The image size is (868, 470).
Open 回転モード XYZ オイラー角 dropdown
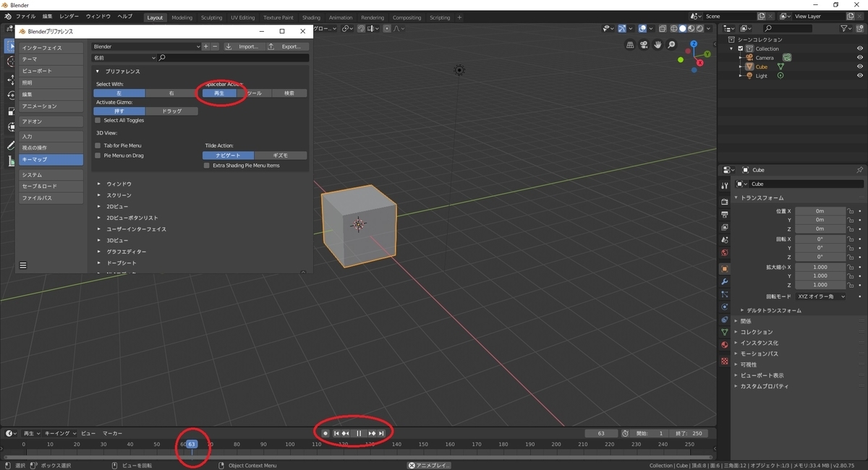820,296
